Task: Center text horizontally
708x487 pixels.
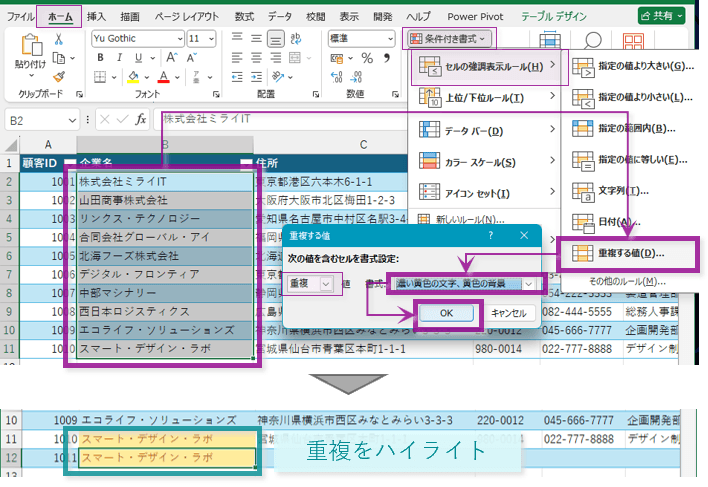Action: tap(256, 58)
